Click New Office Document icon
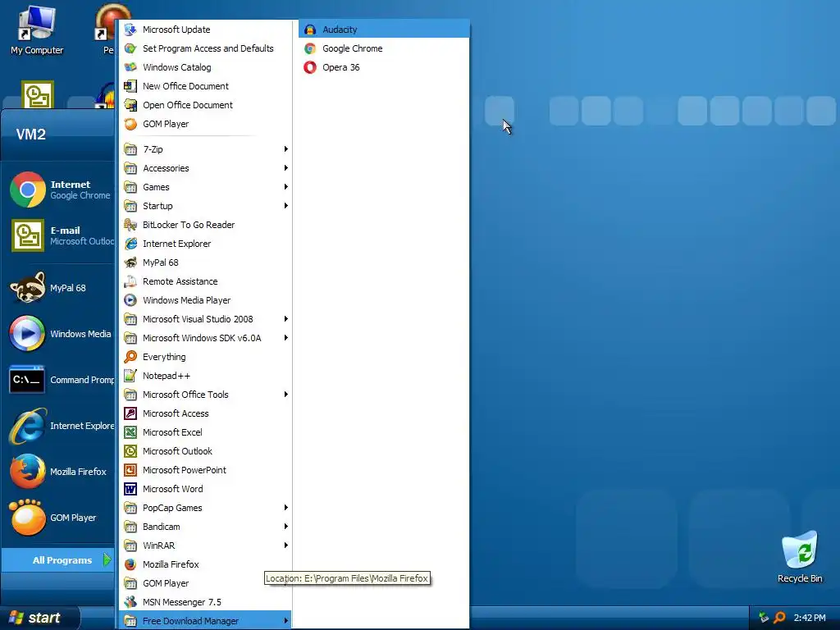Screen dimensions: 840x630 coord(130,85)
